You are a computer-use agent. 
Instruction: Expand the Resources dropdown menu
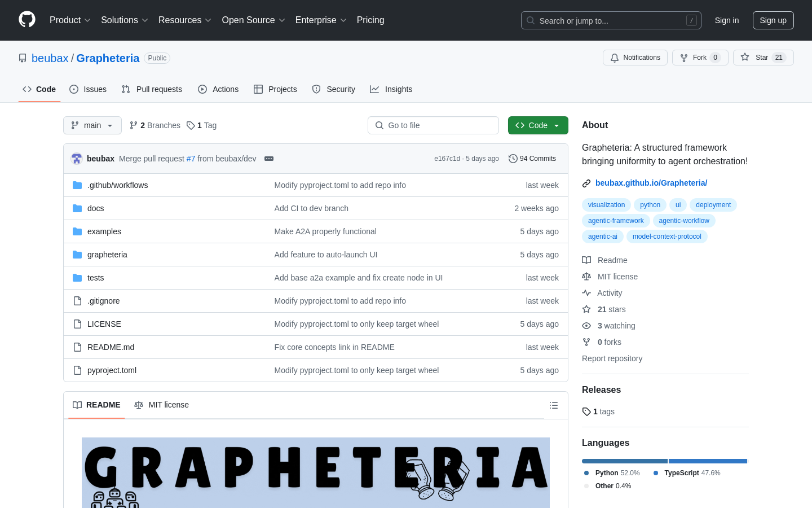(185, 20)
